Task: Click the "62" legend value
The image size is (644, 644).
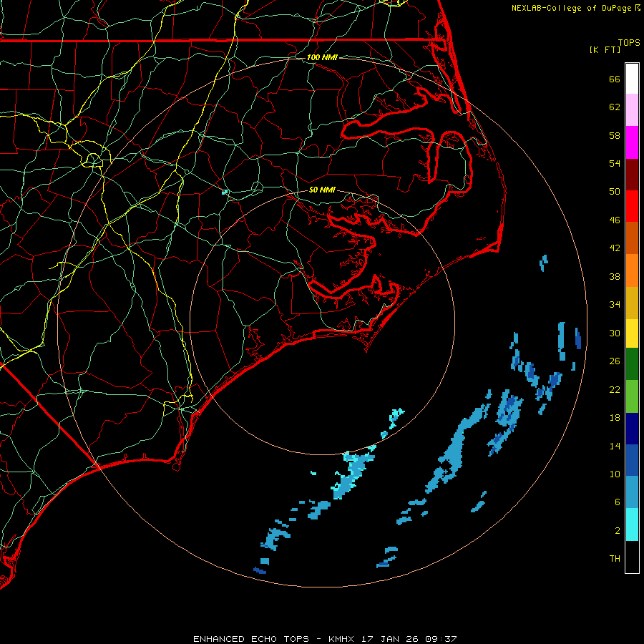Action: click(x=615, y=107)
